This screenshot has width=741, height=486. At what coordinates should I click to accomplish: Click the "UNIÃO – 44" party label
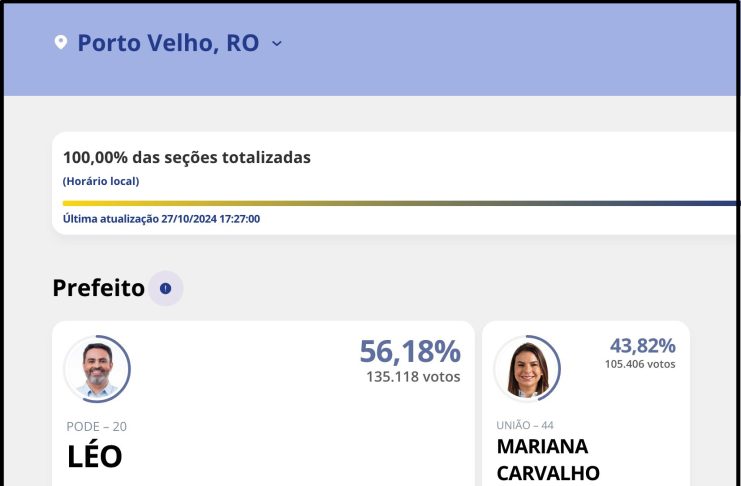tap(525, 425)
